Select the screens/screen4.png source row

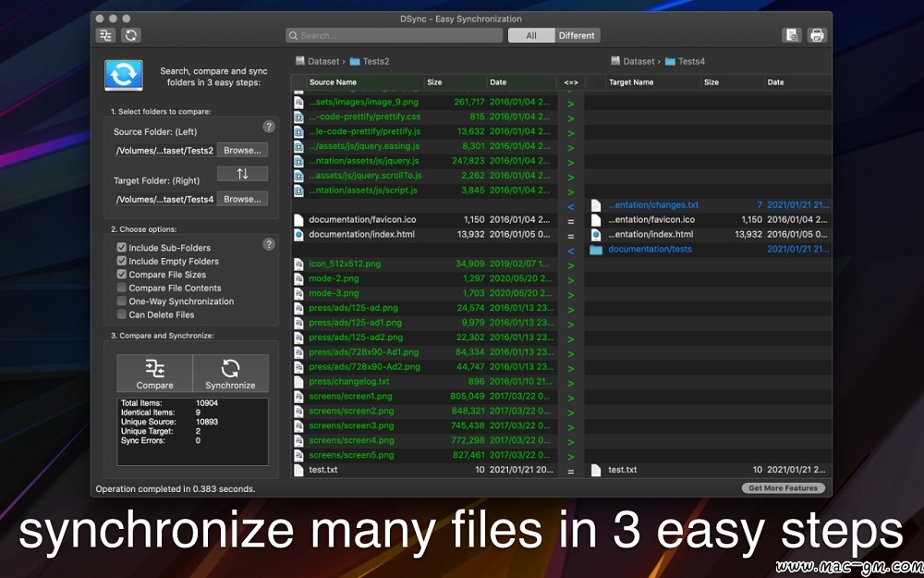click(424, 440)
